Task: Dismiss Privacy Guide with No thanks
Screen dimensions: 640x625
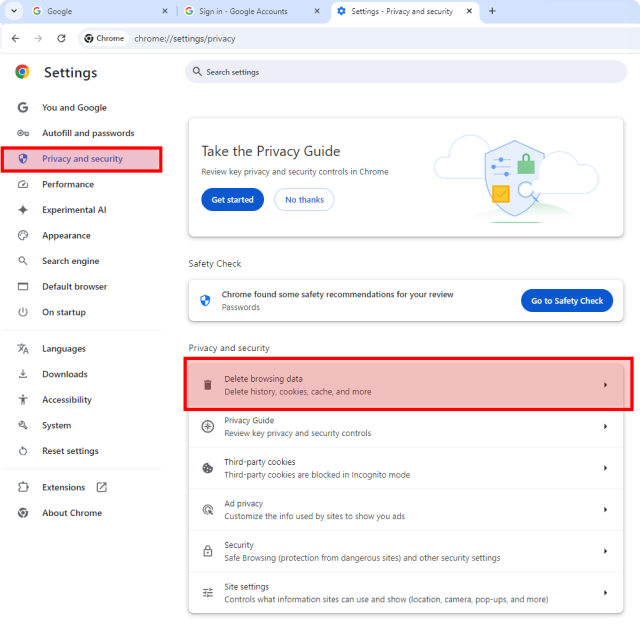Action: pos(304,200)
